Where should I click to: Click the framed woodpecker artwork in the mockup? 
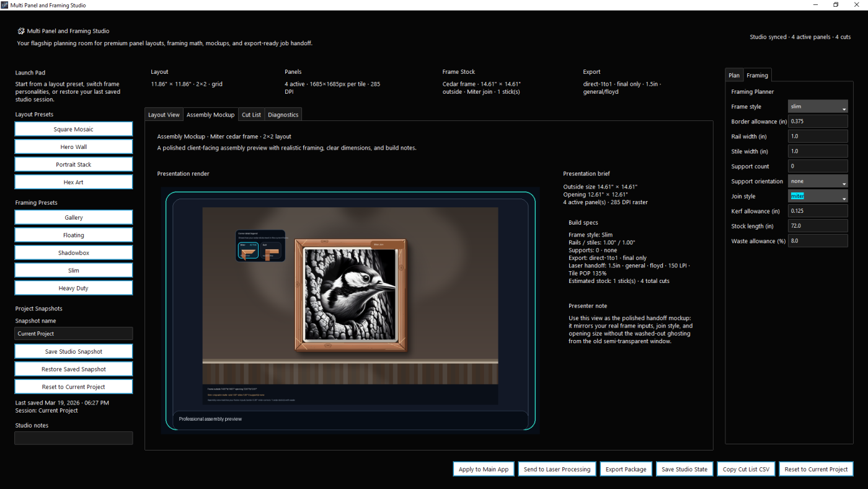click(350, 295)
